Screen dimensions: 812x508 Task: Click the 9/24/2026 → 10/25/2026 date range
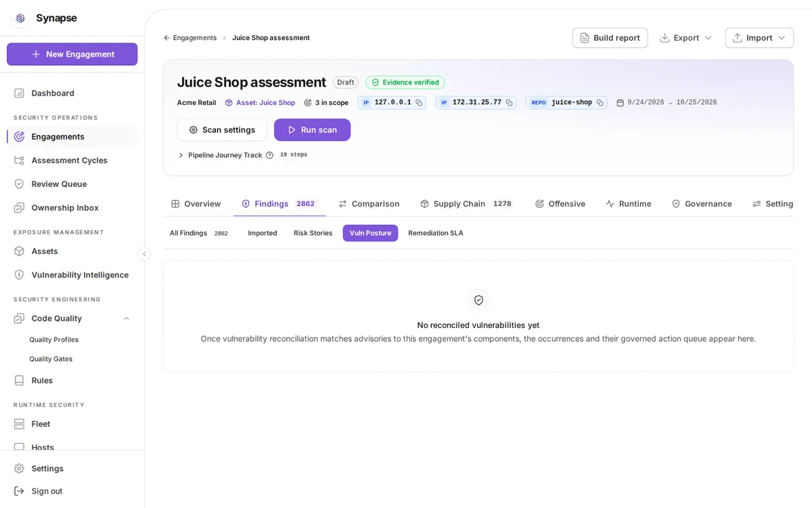672,103
